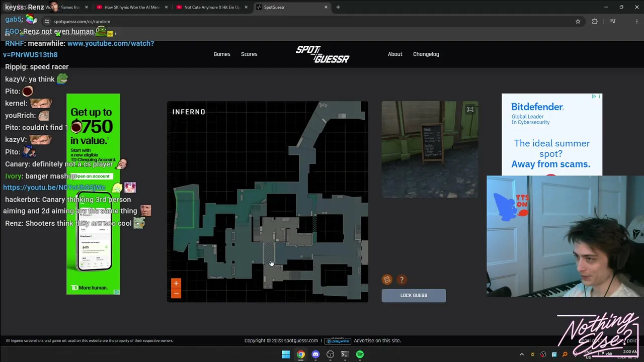Open the media controls toolbar icon
This screenshot has height=362, width=644.
pyautogui.click(x=613, y=22)
